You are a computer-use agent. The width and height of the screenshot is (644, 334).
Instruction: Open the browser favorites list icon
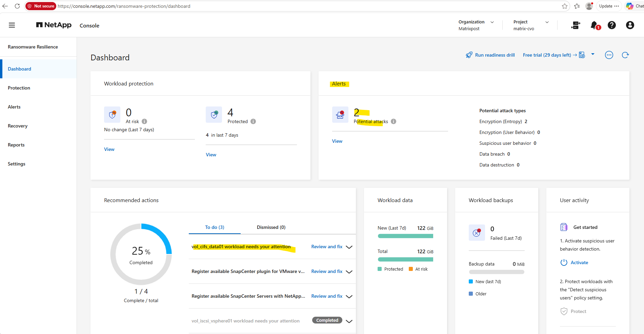tap(577, 6)
